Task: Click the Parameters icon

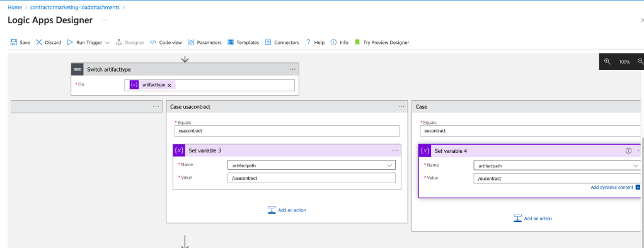Action: [191, 42]
